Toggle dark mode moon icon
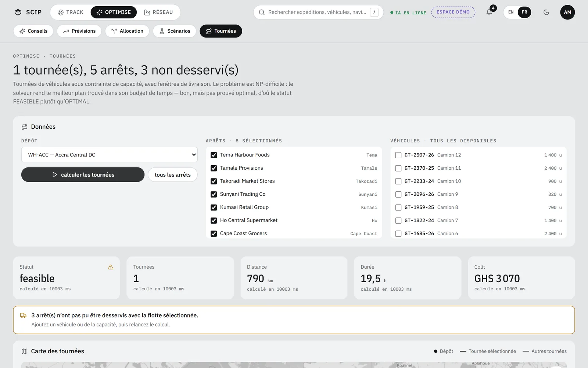588x368 pixels. 546,12
